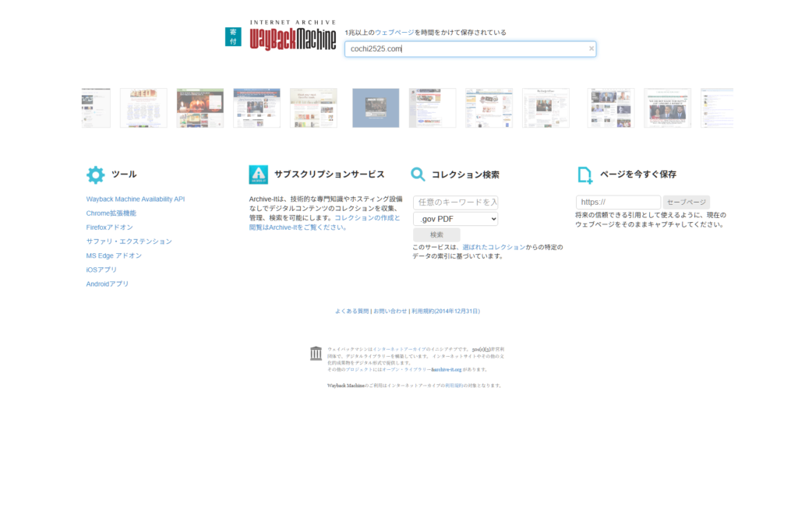Select the second carousel thumbnail with colorful header
Screen dimensions: 798x532
[x=143, y=108]
